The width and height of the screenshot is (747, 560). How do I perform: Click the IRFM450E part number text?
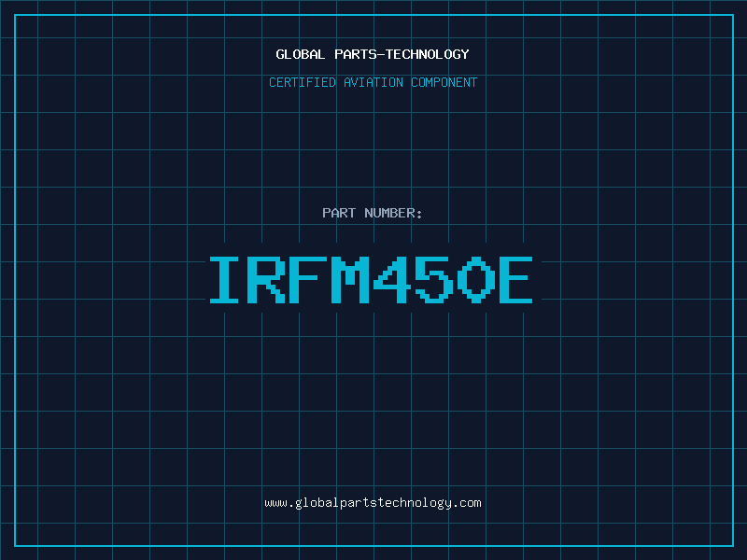[373, 280]
